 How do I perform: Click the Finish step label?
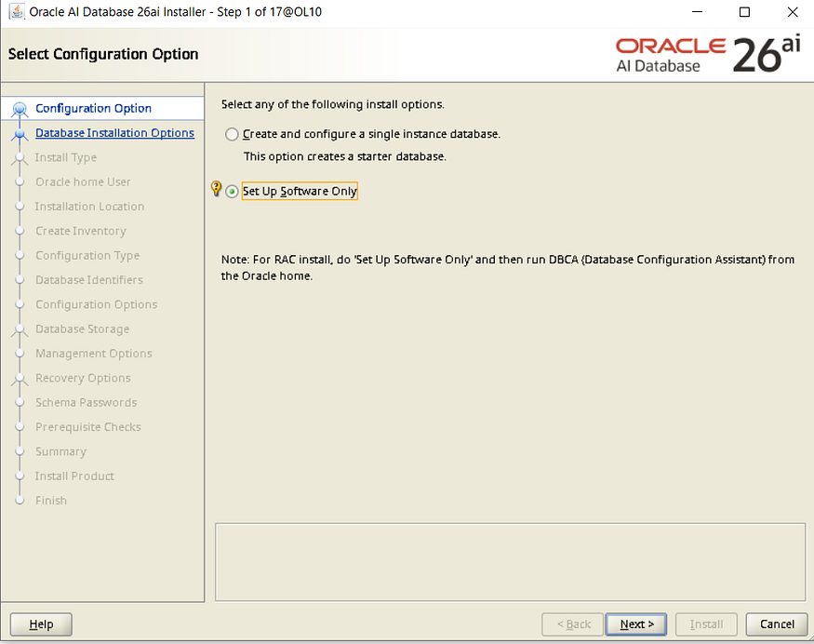click(x=51, y=500)
